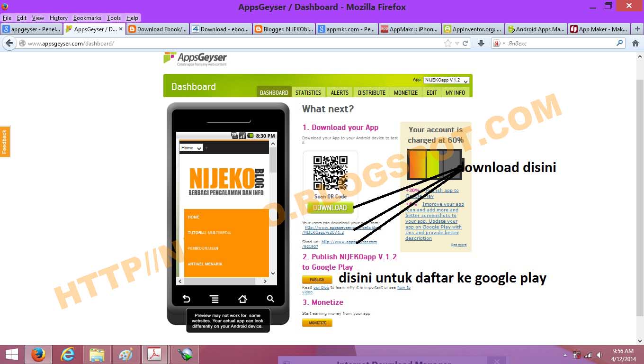Select the DASHBOARD tab
This screenshot has width=644, height=364.
coord(274,92)
